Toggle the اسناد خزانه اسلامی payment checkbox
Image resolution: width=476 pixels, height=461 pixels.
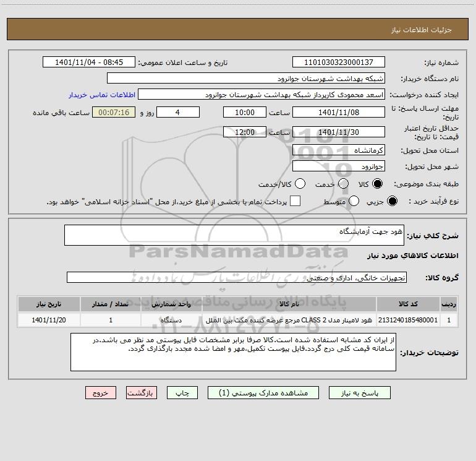295,201
